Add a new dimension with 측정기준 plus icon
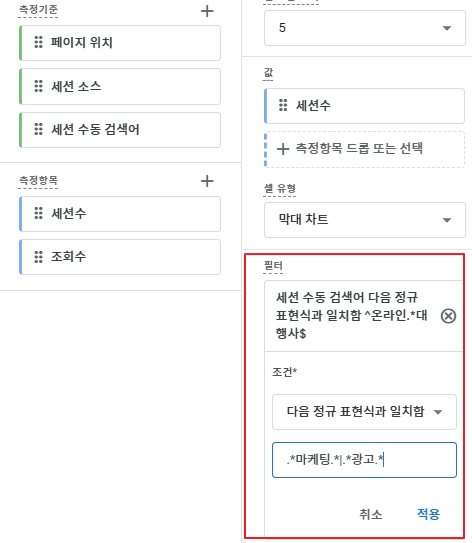This screenshot has height=543, width=472. click(207, 11)
